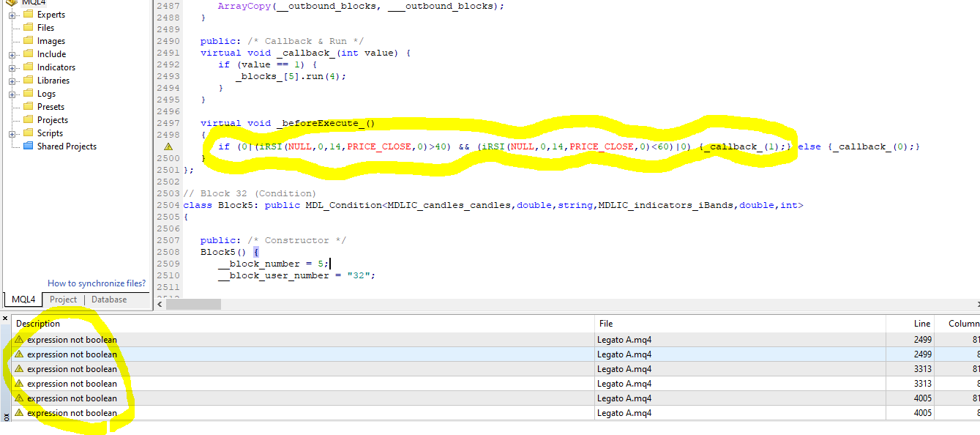Expand the Include folder node
This screenshot has width=980, height=435.
12,54
